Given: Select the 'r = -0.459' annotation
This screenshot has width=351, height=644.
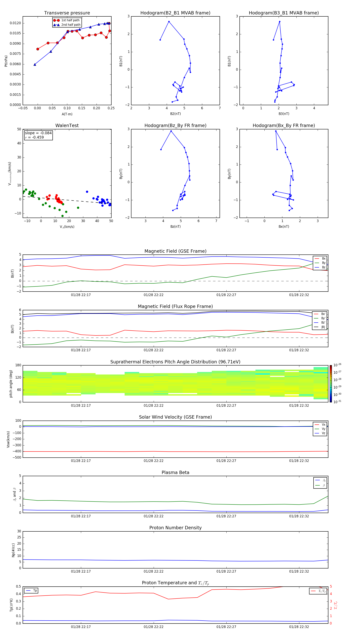Looking at the screenshot, I should (x=34, y=137).
